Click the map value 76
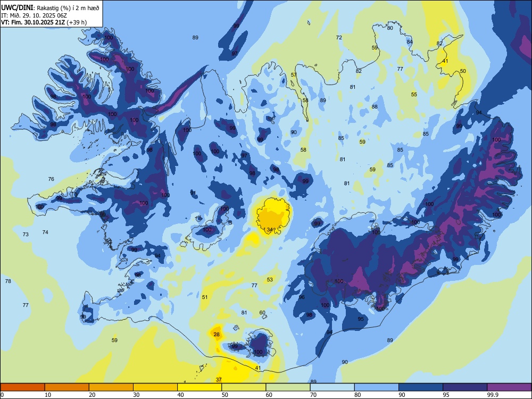The image size is (532, 399). click(51, 179)
